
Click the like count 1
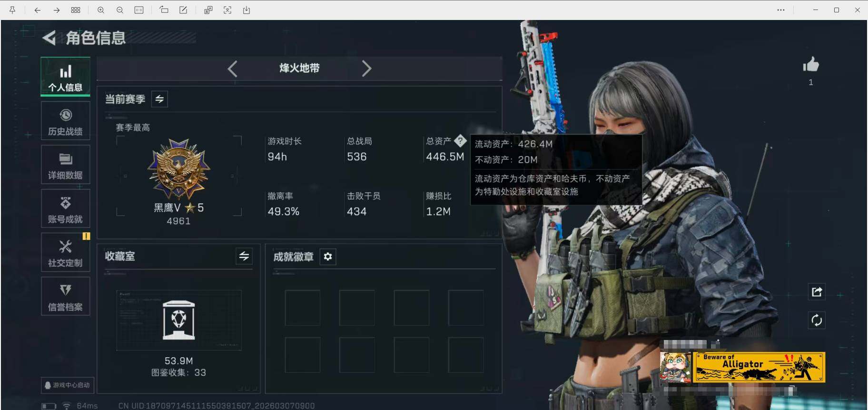[x=811, y=82]
